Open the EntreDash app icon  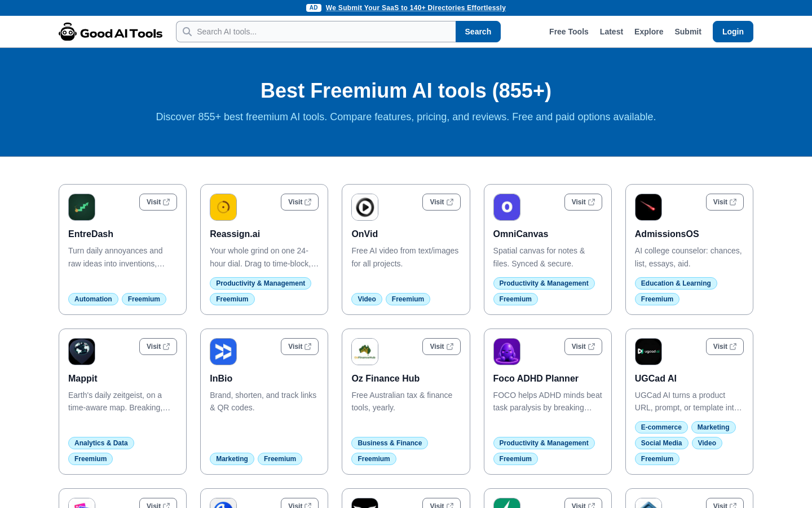[82, 207]
